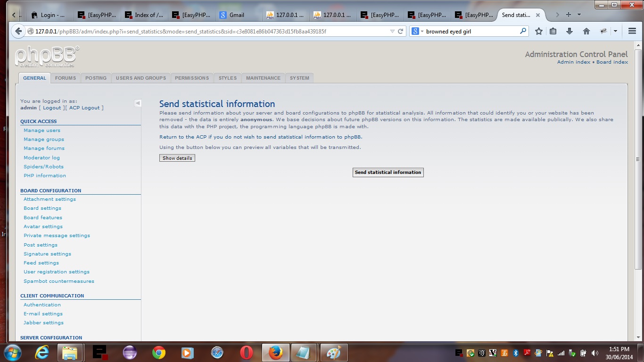Click the Bluetooth tray icon
The image size is (644, 362).
coord(516,353)
